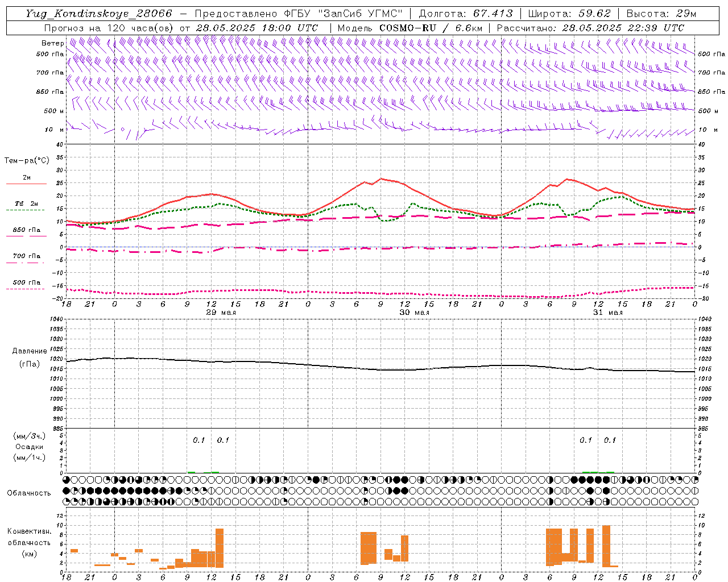Screen dimensions: 728x582
Task: Click the 29 мая date label
Action: point(221,313)
